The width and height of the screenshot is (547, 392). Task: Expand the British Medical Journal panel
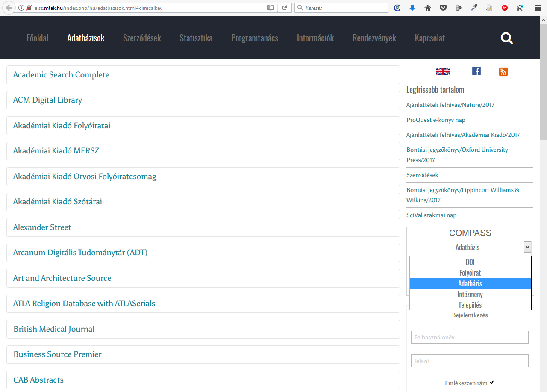tap(203, 329)
